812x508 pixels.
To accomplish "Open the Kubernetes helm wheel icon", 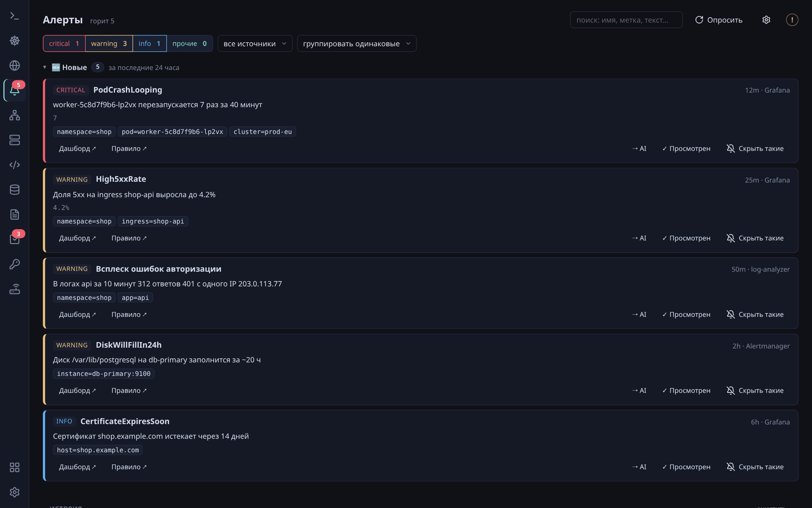I will [x=14, y=41].
